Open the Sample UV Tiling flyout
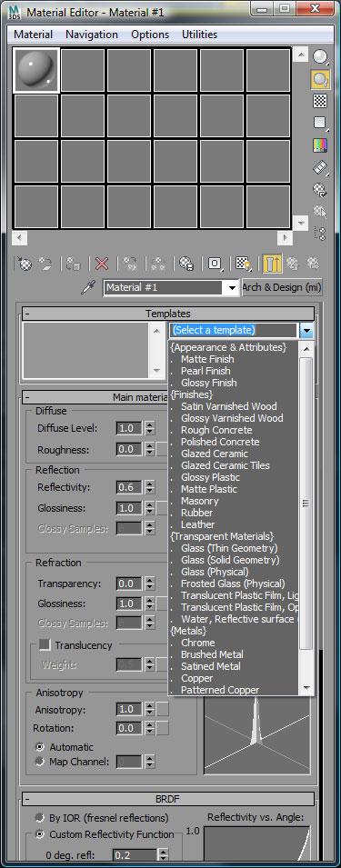The height and width of the screenshot is (868, 341). point(320,123)
